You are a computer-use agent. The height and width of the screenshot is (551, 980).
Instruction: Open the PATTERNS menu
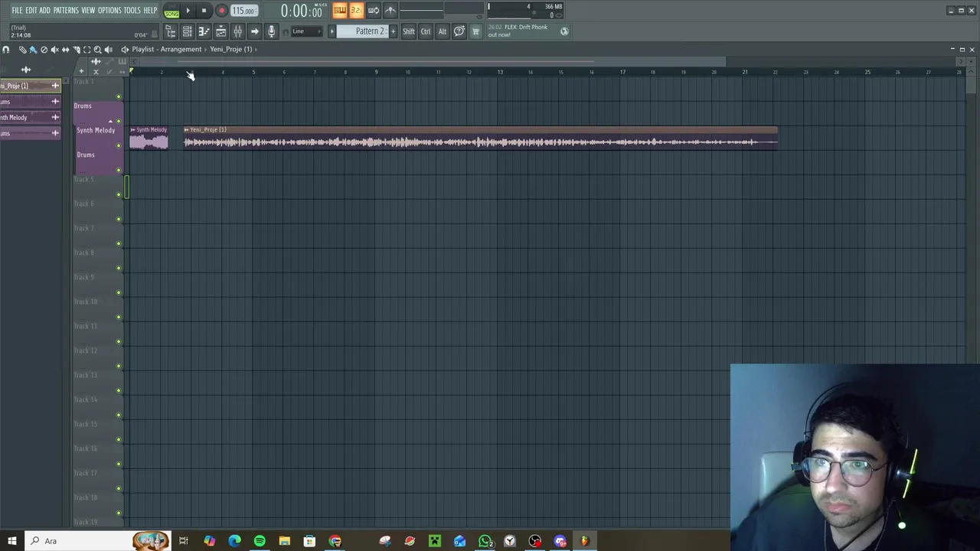(x=66, y=10)
